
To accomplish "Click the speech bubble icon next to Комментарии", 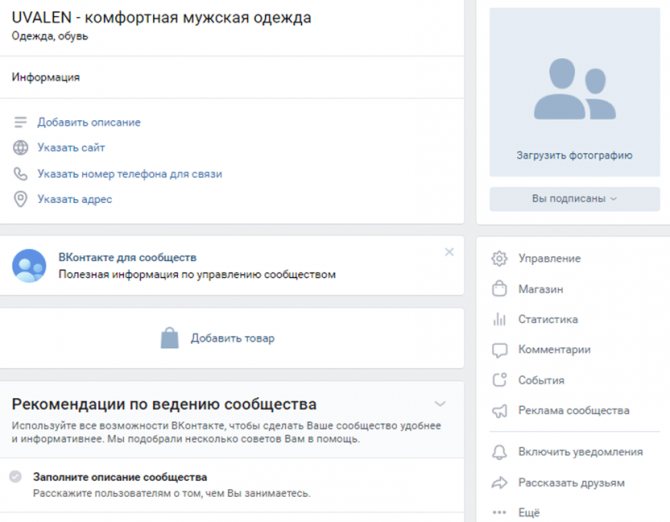I will point(499,350).
